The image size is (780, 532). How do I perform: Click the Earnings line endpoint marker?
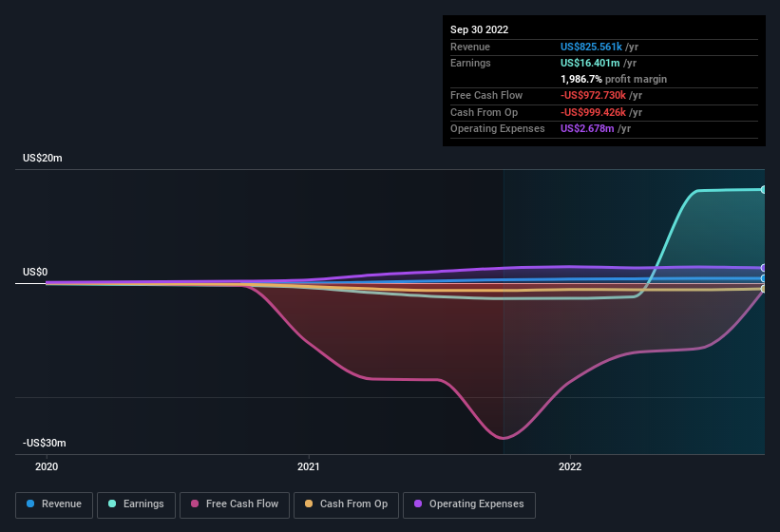pyautogui.click(x=763, y=189)
